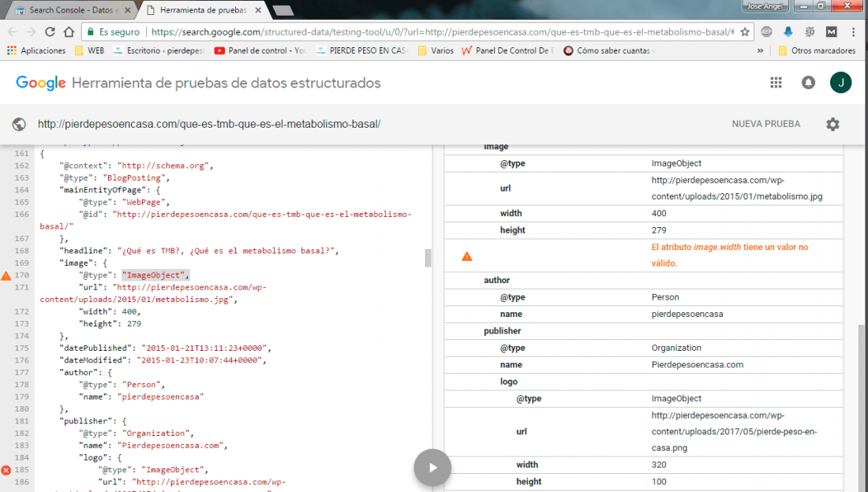The height and width of the screenshot is (492, 868).
Task: Open the testing tool settings gear
Action: (x=832, y=124)
